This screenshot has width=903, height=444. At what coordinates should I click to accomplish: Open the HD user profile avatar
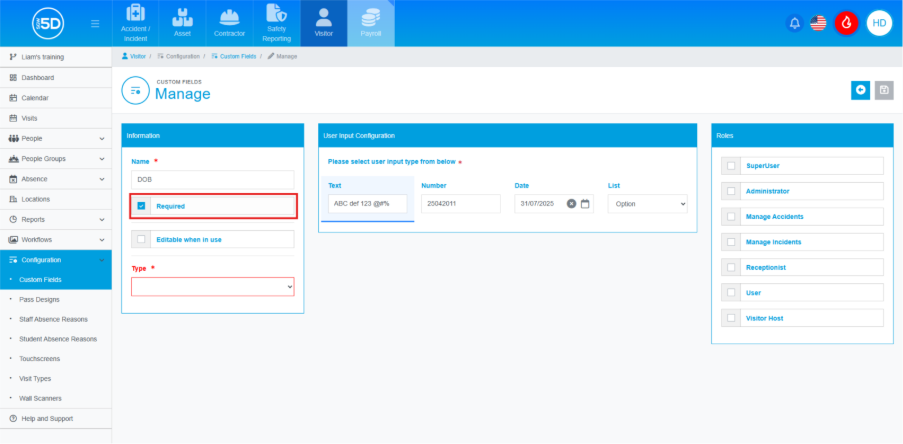pos(879,23)
